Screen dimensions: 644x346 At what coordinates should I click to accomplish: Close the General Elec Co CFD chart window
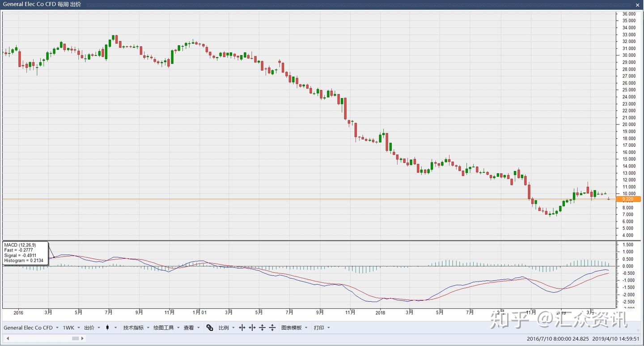[x=638, y=4]
